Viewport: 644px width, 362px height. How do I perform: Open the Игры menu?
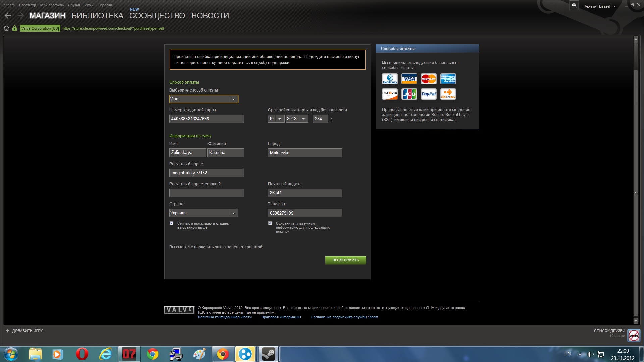89,5
